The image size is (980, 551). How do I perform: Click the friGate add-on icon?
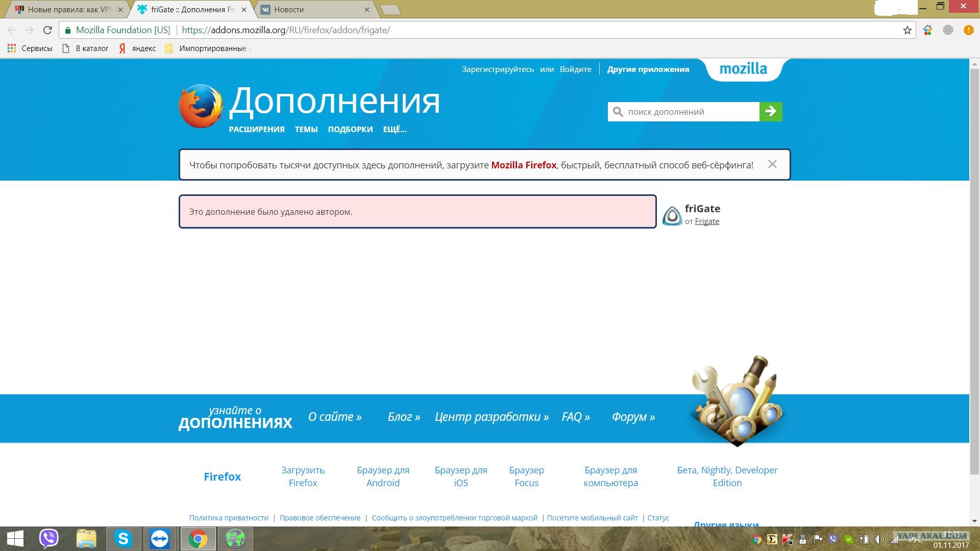pyautogui.click(x=672, y=215)
